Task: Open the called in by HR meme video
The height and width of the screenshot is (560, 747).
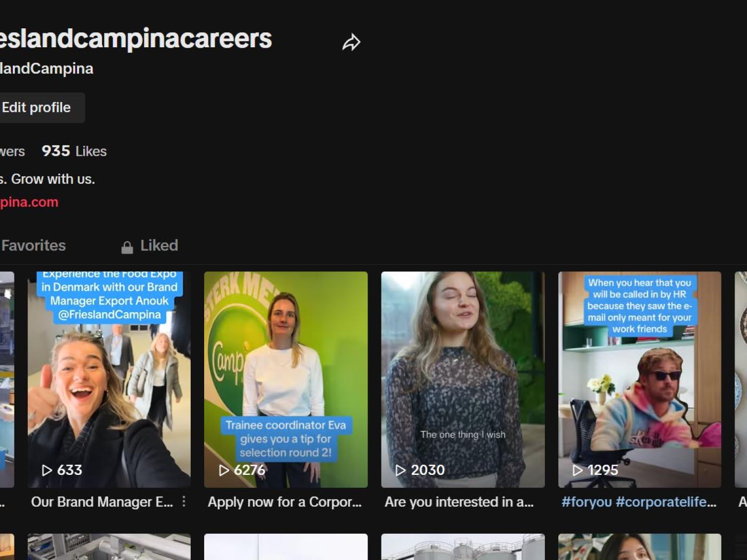Action: (639, 379)
